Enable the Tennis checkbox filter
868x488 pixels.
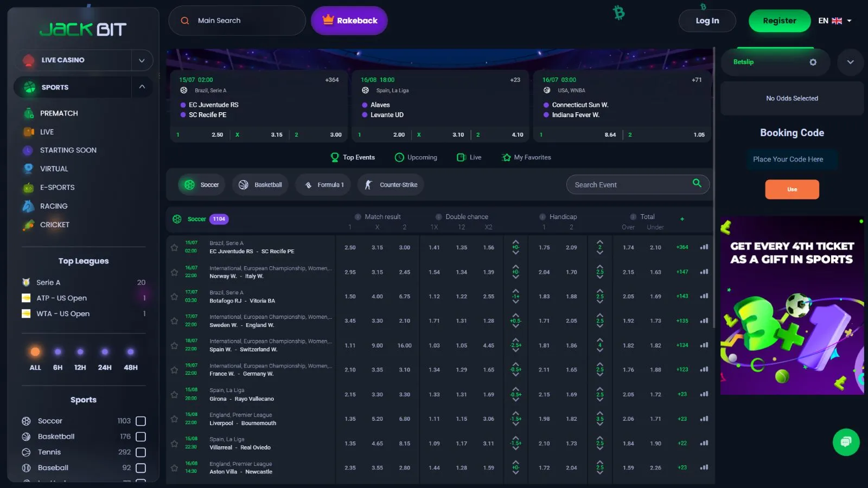[141, 452]
